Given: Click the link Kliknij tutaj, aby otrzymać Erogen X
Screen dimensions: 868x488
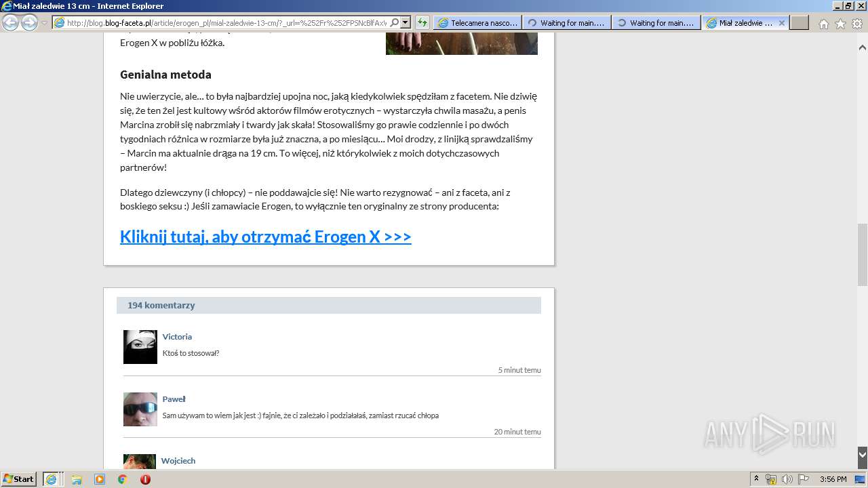Looking at the screenshot, I should click(266, 237).
